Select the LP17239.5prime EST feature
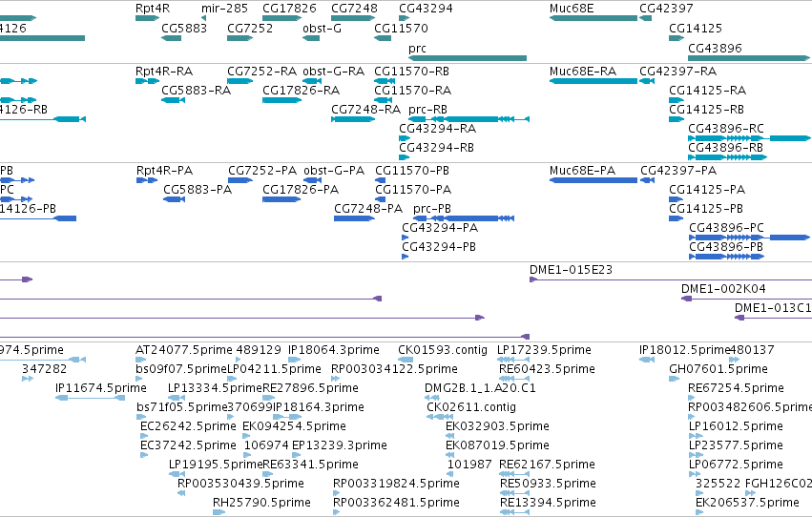Viewport: 812px width, 517px height. pos(513,360)
